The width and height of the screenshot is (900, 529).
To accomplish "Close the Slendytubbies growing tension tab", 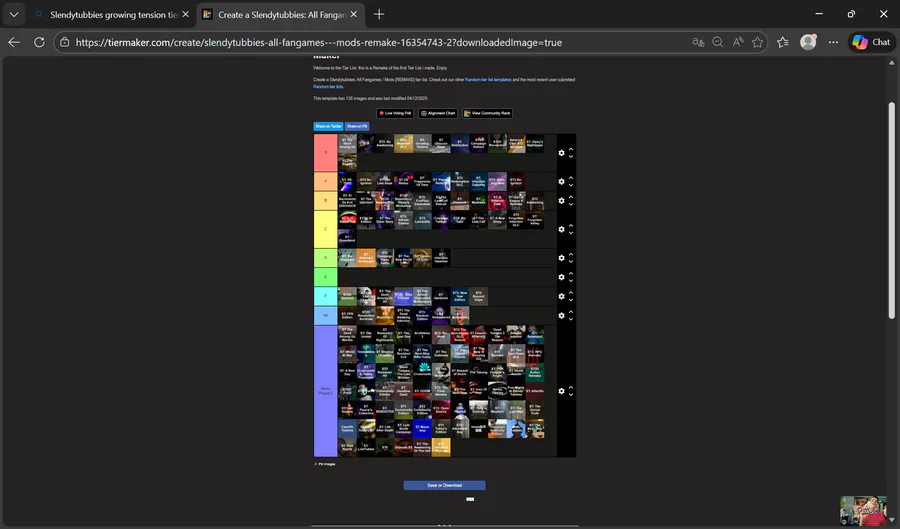I will point(185,14).
